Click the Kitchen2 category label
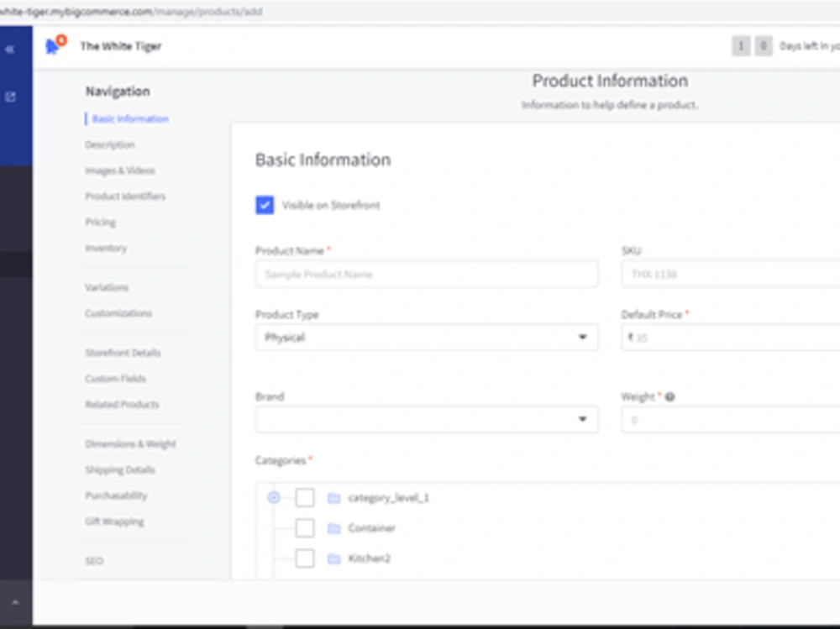Viewport: 840px width, 629px height. click(x=370, y=558)
